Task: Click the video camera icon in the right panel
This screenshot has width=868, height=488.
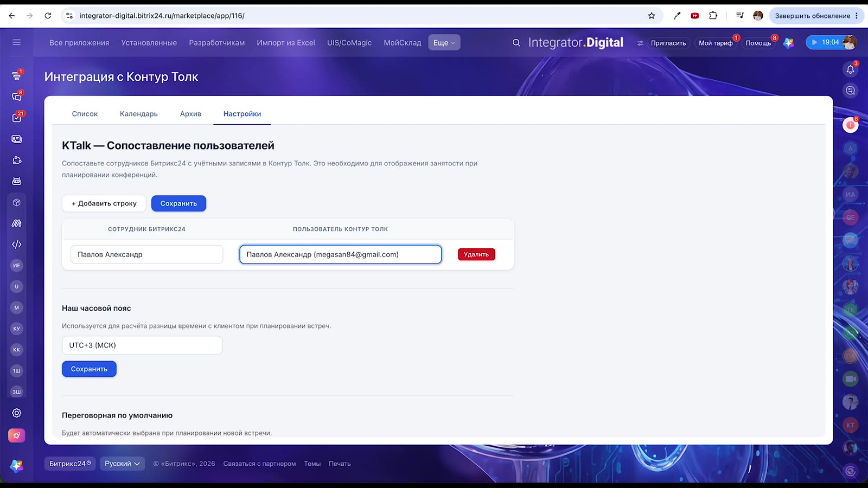Action: tap(851, 379)
